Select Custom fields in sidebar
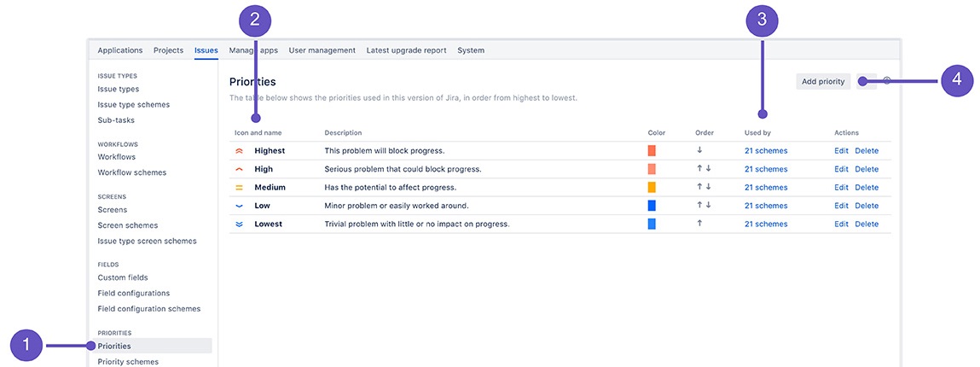The image size is (980, 367). (123, 277)
